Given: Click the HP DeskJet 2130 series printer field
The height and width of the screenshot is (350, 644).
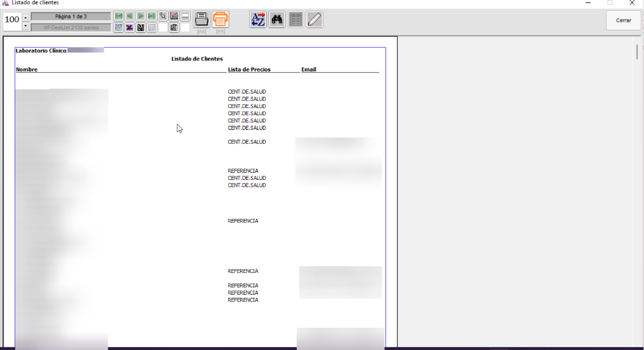Looking at the screenshot, I should pos(71,27).
